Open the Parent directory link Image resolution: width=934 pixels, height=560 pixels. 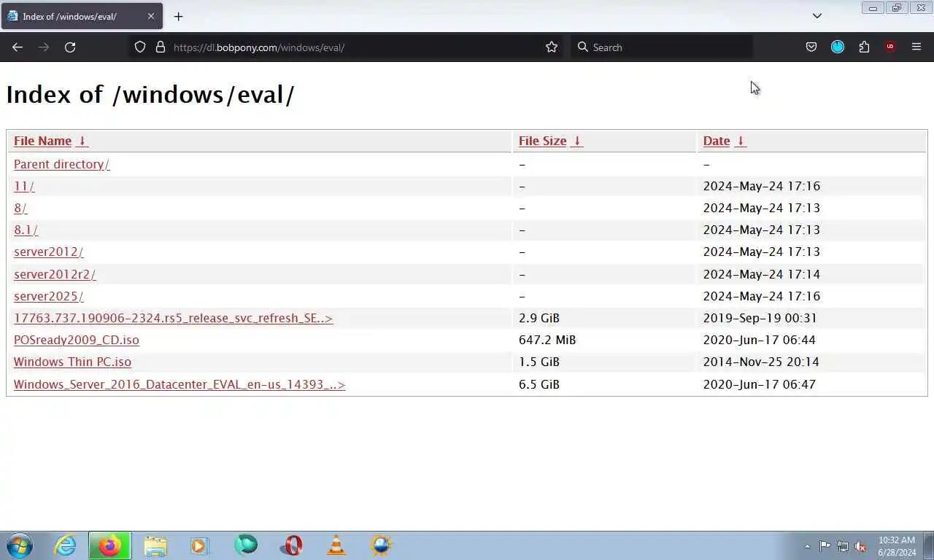tap(61, 164)
